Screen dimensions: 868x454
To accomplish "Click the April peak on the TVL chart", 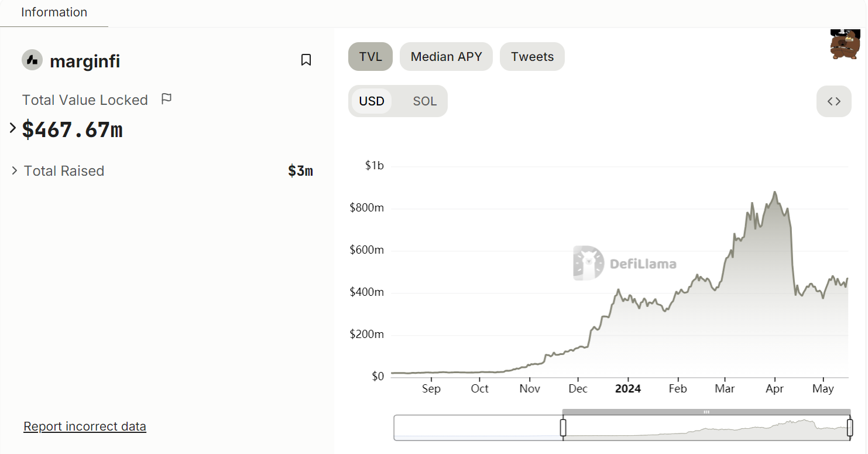I will pyautogui.click(x=775, y=192).
